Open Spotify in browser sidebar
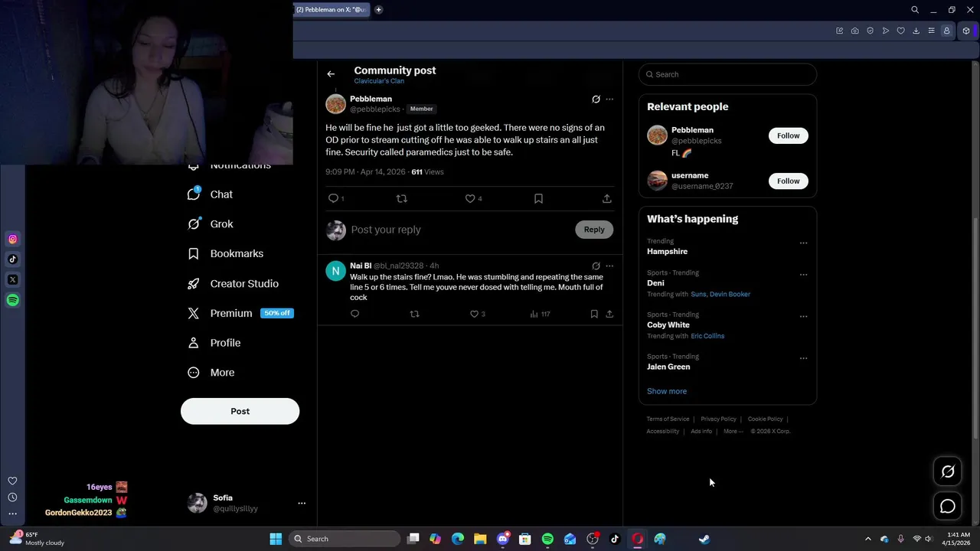This screenshot has height=551, width=980. point(12,300)
